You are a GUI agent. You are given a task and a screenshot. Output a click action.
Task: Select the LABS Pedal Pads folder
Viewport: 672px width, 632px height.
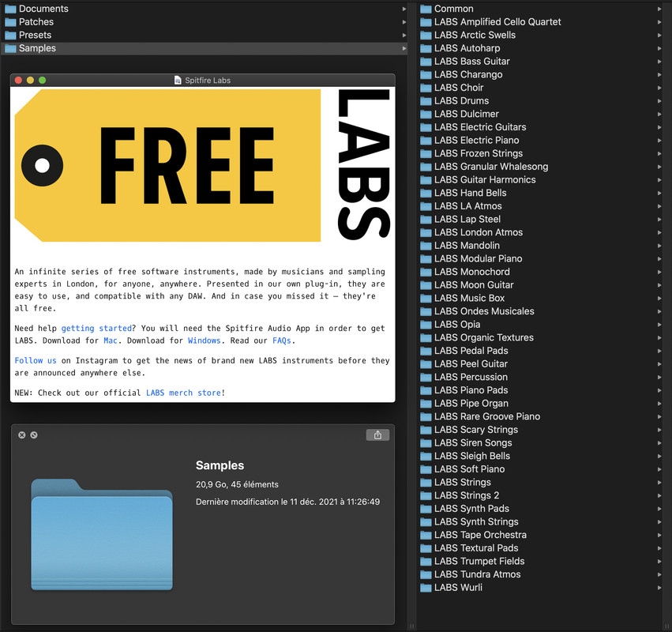pos(541,351)
